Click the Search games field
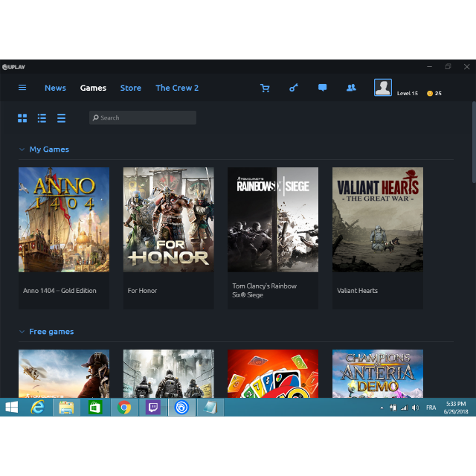This screenshot has width=476, height=476. [x=143, y=118]
